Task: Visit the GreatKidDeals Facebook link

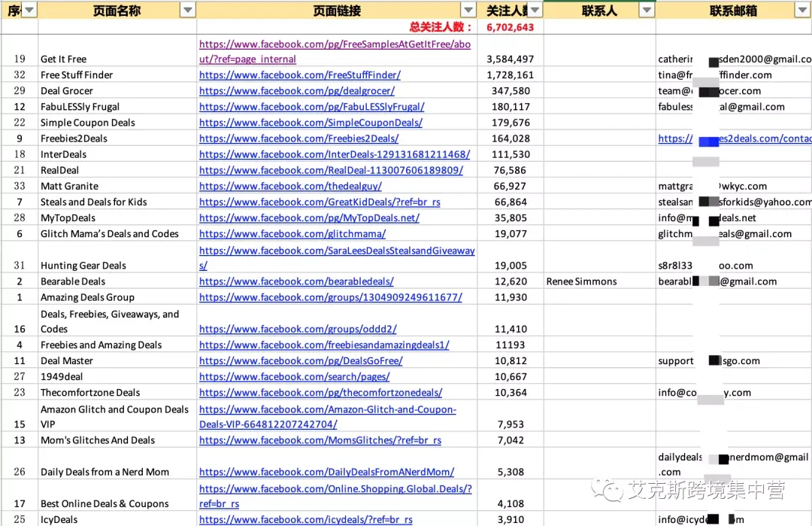Action: coord(320,202)
